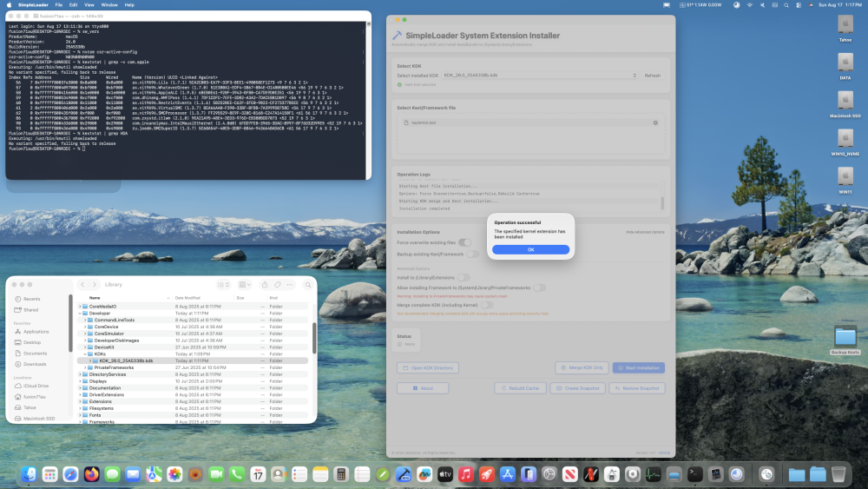The width and height of the screenshot is (868, 489).
Task: Open the Window menu
Action: point(109,5)
